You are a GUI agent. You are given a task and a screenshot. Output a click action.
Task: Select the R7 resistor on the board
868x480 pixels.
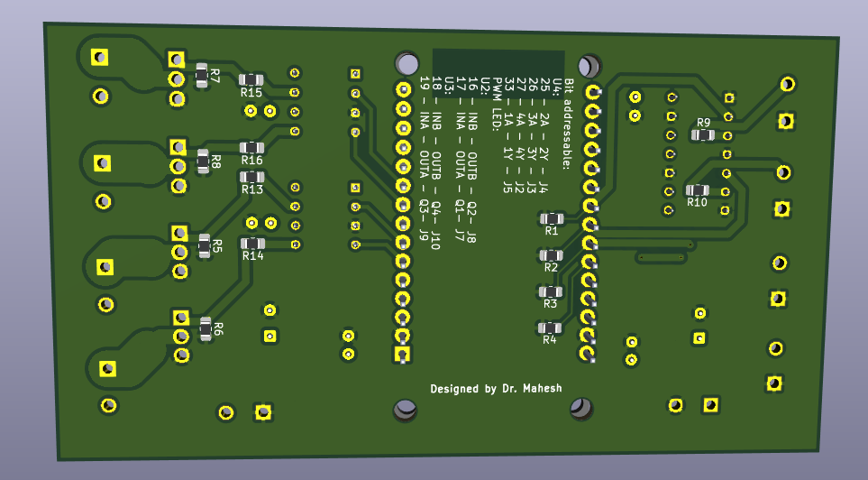tap(202, 76)
